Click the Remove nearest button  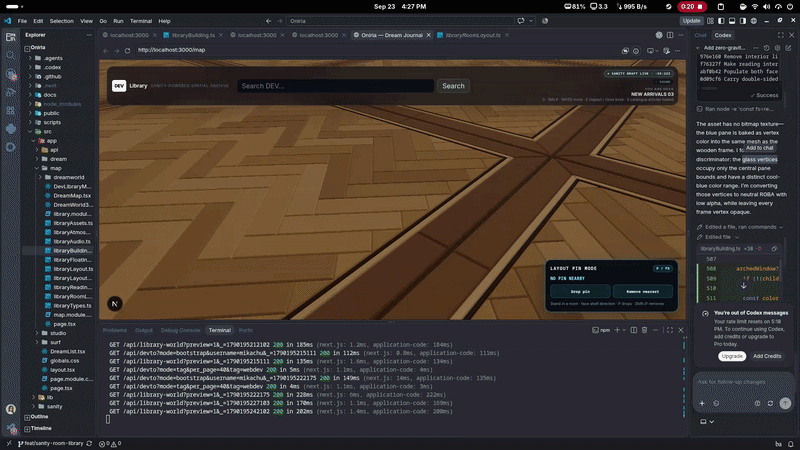[x=642, y=292]
